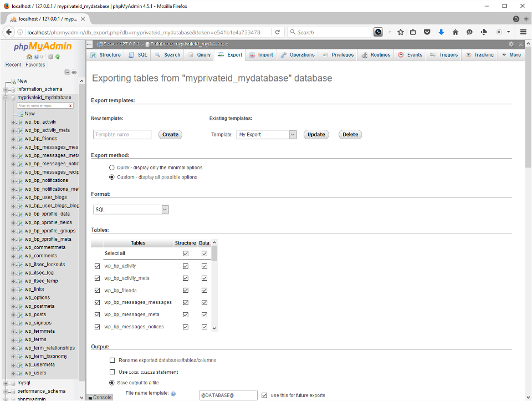Click Firefox home icon in toolbar
The image size is (532, 401).
pyautogui.click(x=456, y=32)
